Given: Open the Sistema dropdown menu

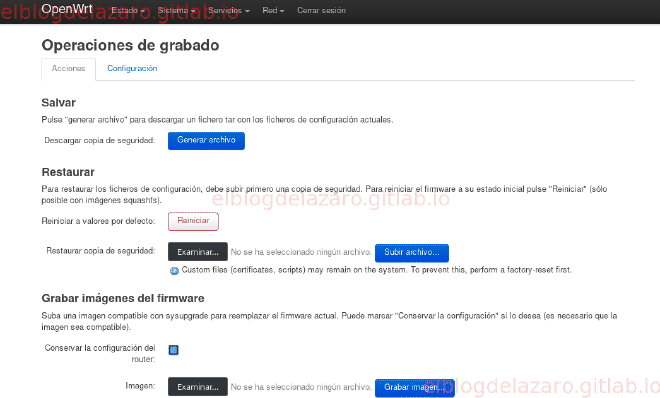Looking at the screenshot, I should click(x=176, y=11).
